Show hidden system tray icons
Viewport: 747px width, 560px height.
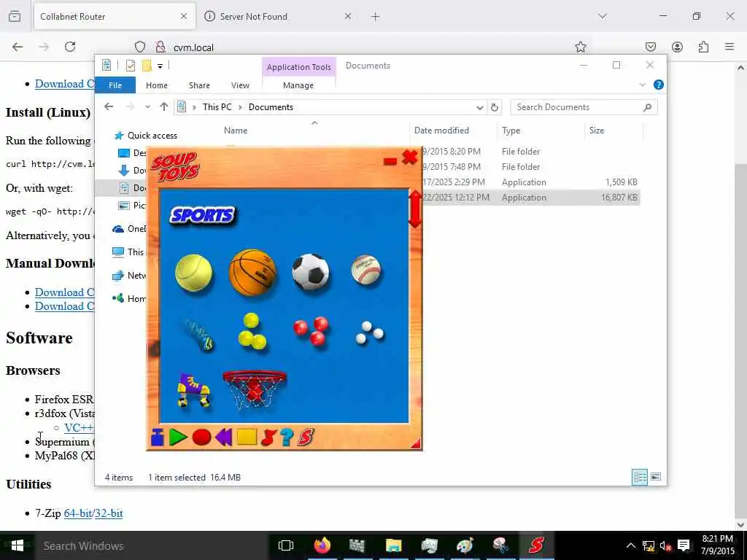pos(630,545)
